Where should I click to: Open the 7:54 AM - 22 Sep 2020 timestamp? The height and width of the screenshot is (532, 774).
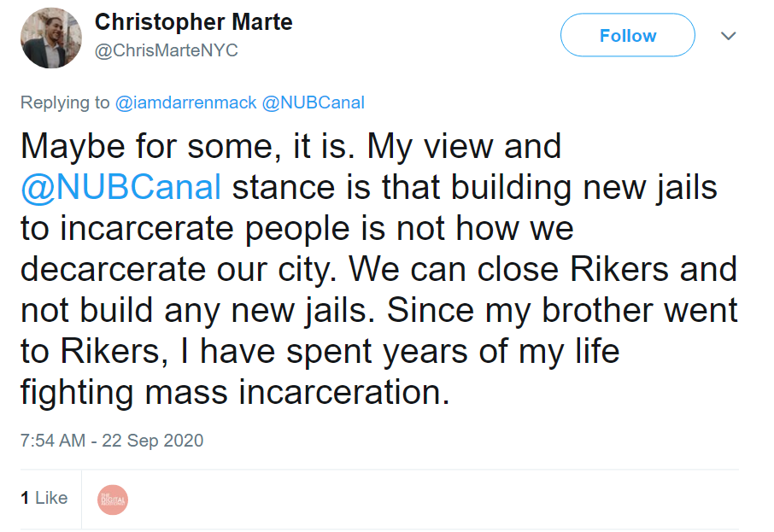pyautogui.click(x=112, y=441)
